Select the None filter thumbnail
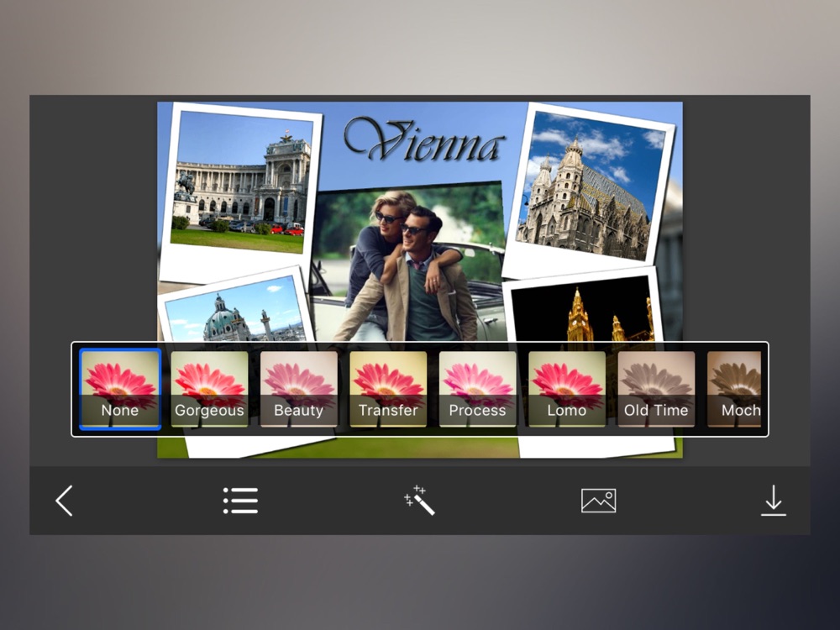Viewport: 840px width, 630px height. 120,389
